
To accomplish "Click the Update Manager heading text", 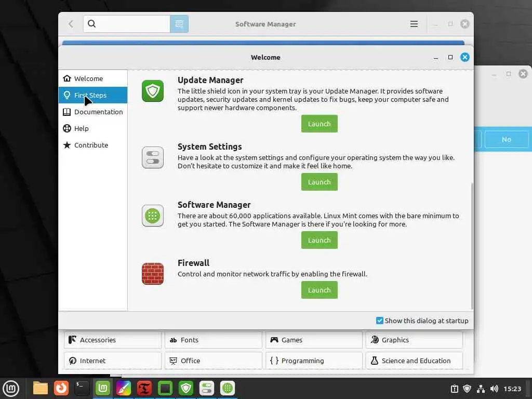I will click(x=210, y=80).
